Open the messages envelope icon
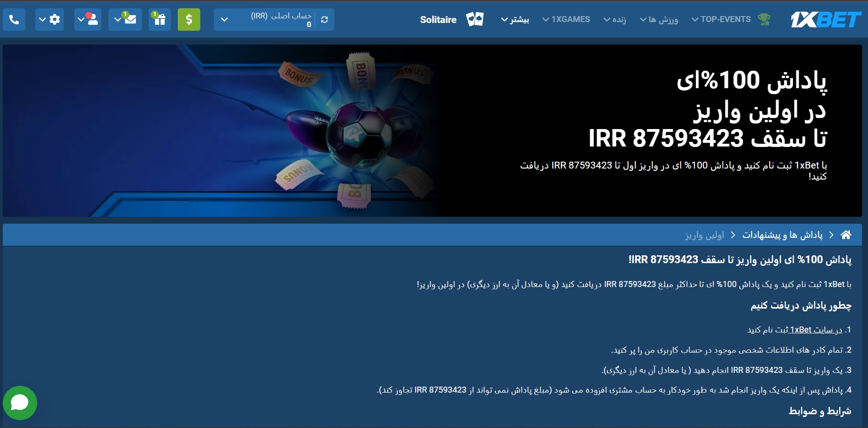Viewport: 868px width, 428px height. coord(130,19)
